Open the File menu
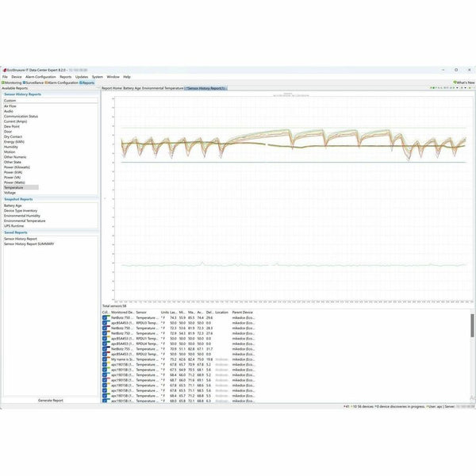The height and width of the screenshot is (476, 476). pyautogui.click(x=5, y=77)
